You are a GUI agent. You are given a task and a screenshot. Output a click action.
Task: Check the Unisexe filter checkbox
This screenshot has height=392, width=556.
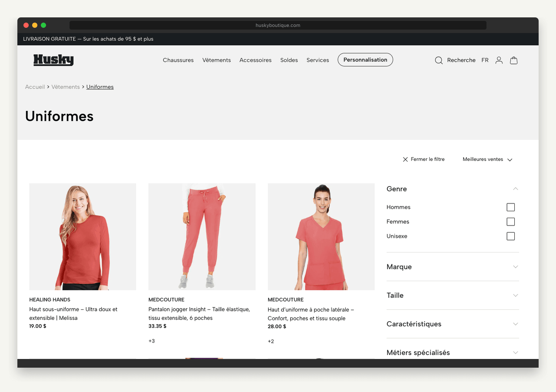[510, 236]
